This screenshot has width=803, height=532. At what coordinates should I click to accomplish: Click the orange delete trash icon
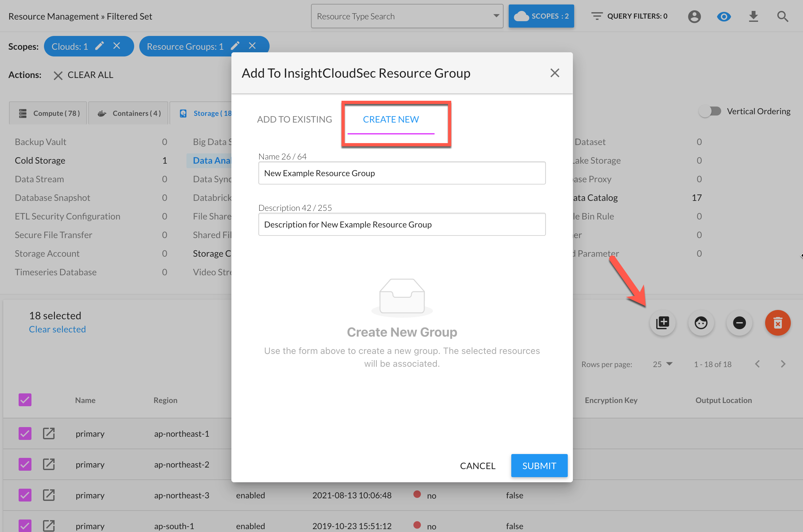click(x=777, y=323)
